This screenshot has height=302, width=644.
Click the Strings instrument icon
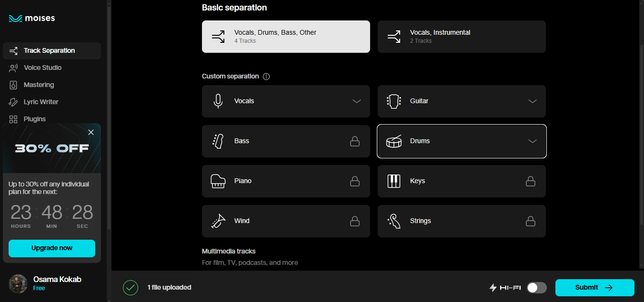point(394,221)
